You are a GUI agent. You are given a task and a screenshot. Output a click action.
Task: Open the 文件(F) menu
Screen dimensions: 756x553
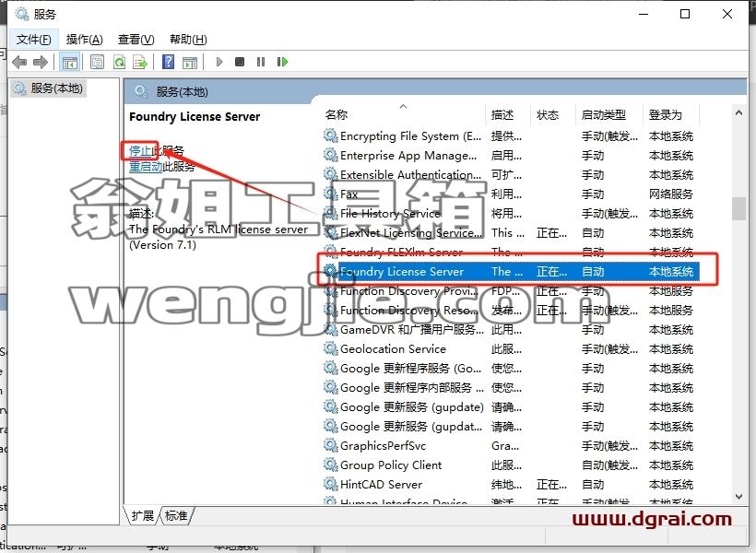34,39
